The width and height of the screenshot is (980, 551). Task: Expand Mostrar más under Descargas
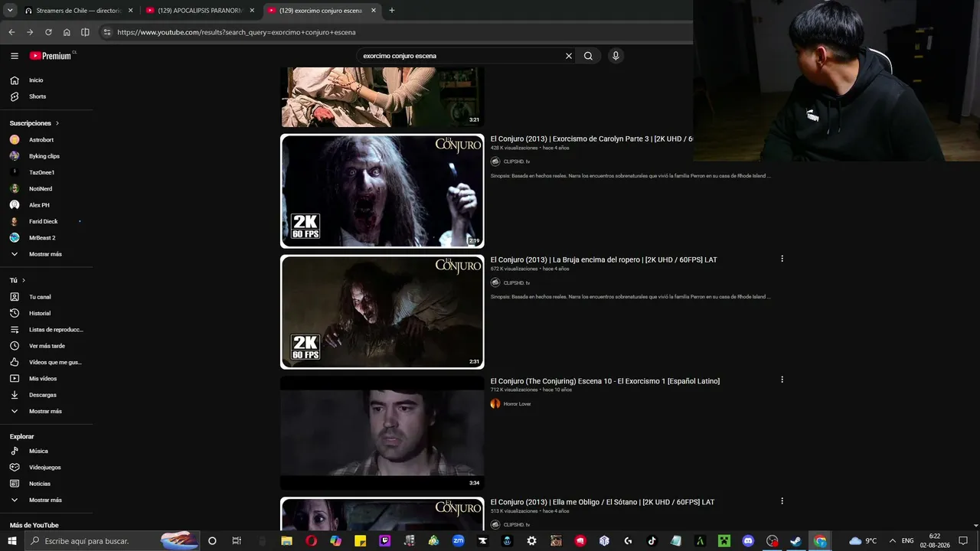point(47,411)
